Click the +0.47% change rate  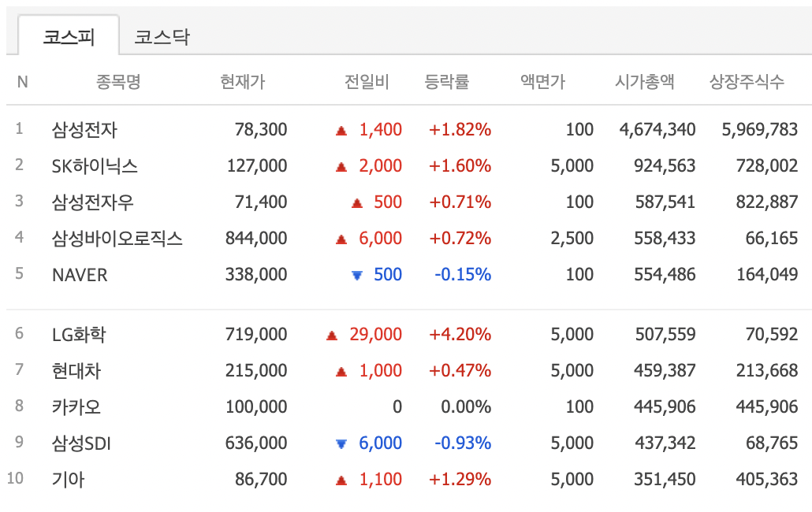tap(460, 370)
